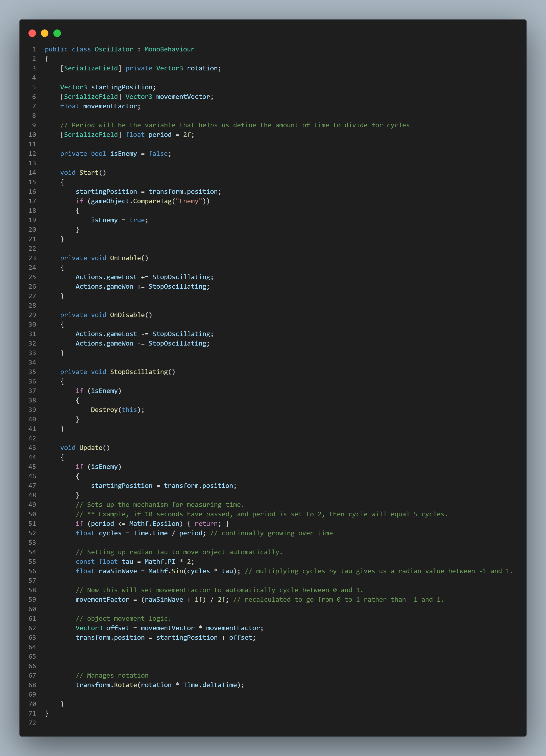
Task: Click 'Time.deltaTime' on line 68
Action: [x=210, y=685]
